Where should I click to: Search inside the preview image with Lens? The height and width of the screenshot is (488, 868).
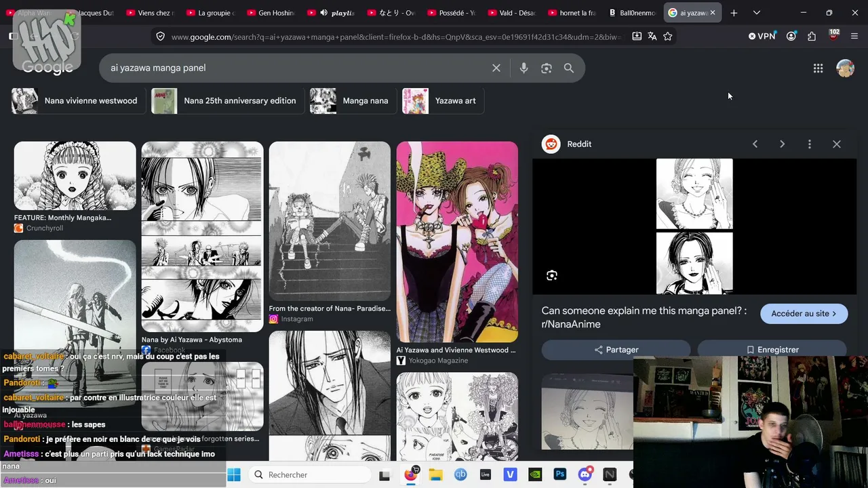click(552, 275)
